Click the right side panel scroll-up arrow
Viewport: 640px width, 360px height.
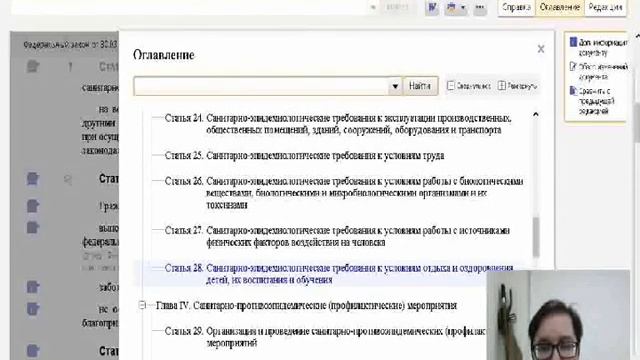[x=637, y=37]
